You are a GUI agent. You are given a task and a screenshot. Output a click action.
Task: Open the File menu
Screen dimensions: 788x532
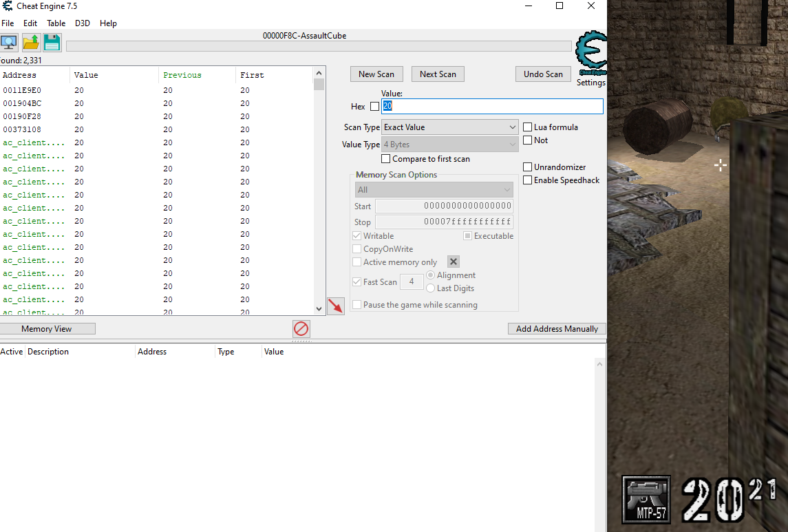[x=8, y=23]
